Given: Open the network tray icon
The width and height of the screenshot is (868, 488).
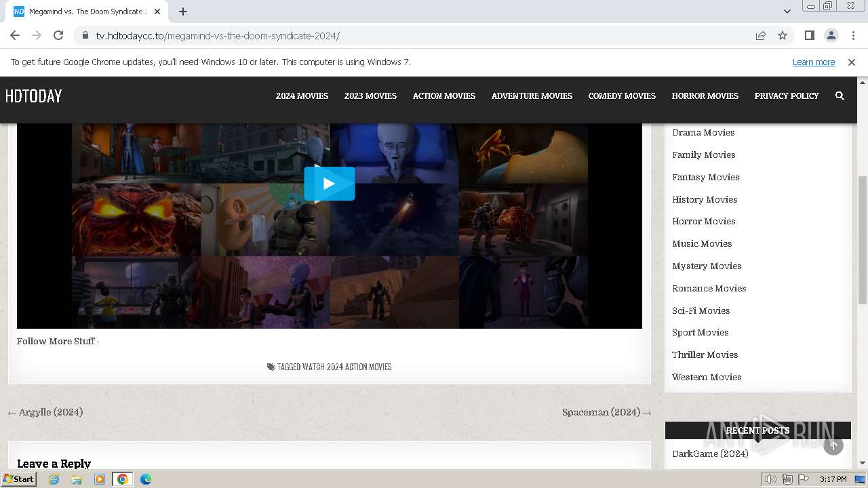Looking at the screenshot, I should click(x=787, y=479).
